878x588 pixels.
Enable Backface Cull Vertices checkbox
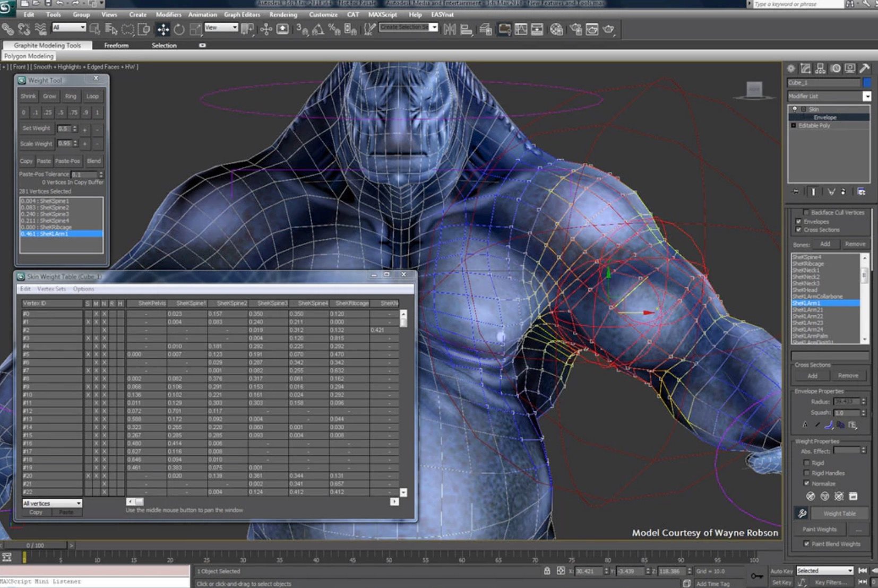click(806, 212)
